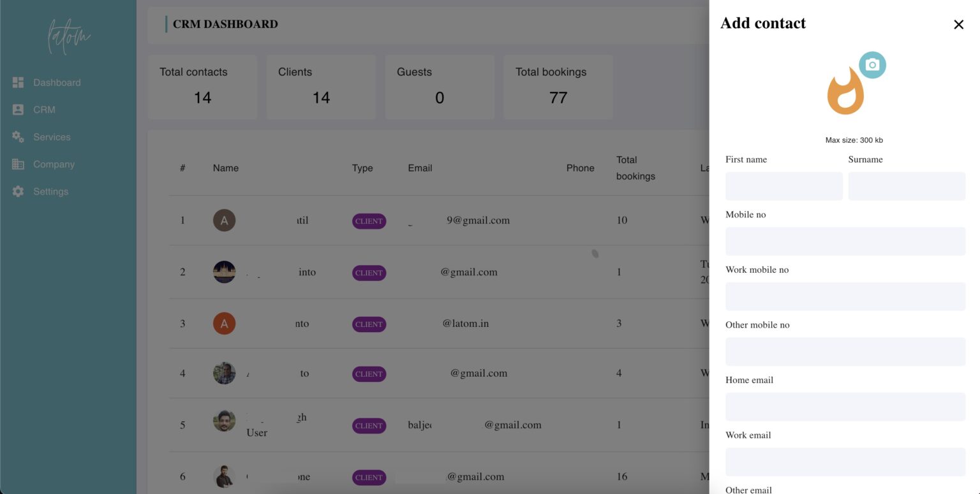Select the CRM contact card icon
Image resolution: width=980 pixels, height=494 pixels.
point(17,109)
